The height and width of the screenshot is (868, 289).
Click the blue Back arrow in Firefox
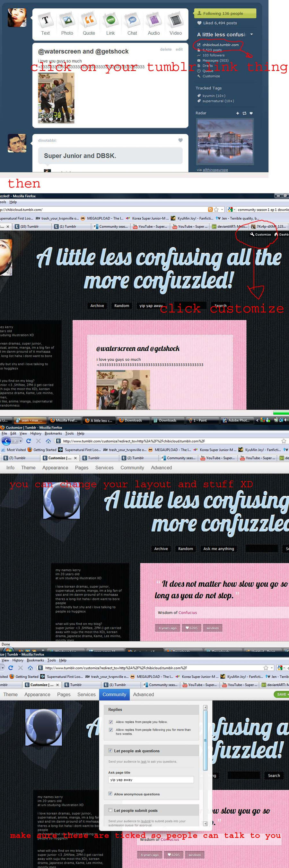pyautogui.click(x=6, y=441)
